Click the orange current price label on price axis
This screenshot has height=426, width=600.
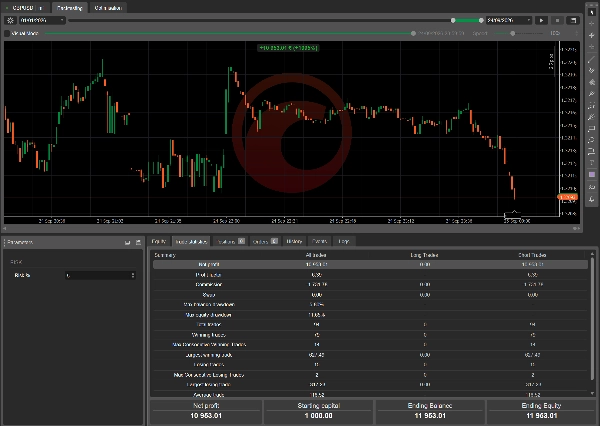pos(567,197)
